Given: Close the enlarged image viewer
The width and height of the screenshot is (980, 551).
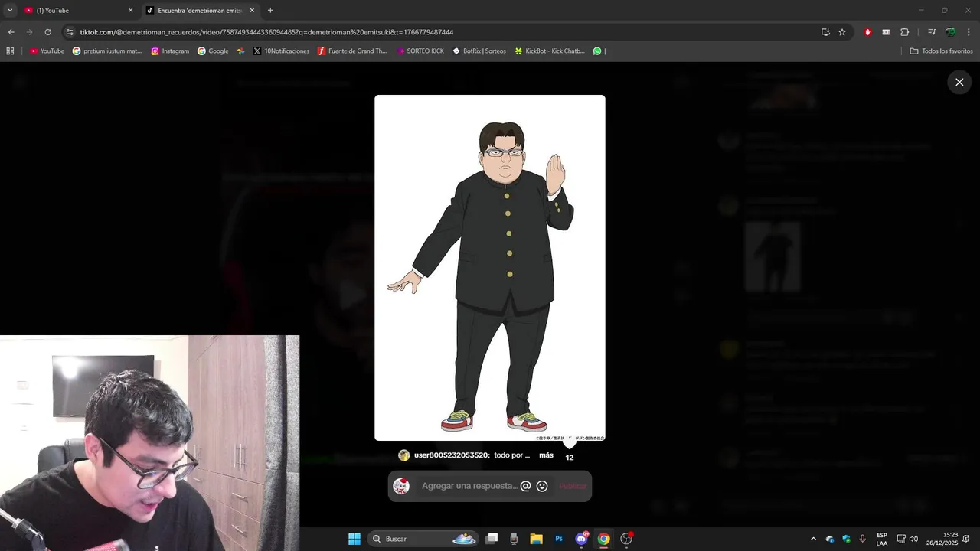Looking at the screenshot, I should 959,82.
